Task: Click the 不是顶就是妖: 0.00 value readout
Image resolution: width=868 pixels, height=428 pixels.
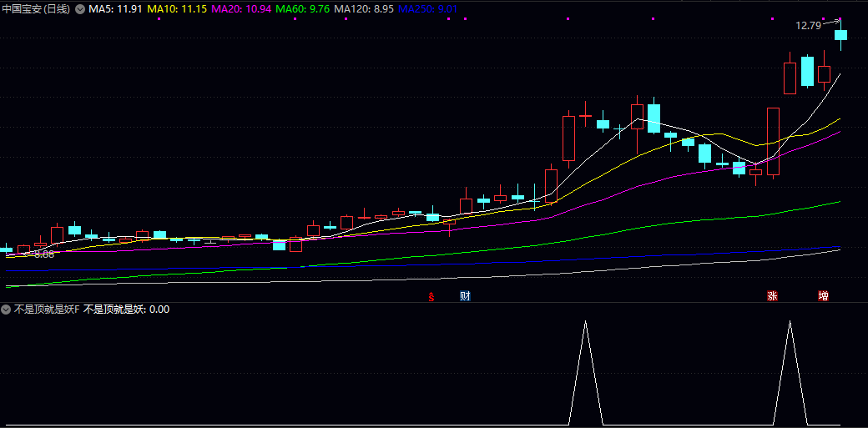Action: pos(127,310)
